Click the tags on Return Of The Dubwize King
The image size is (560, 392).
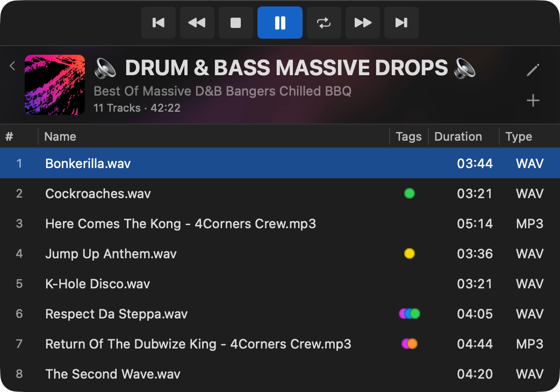410,344
